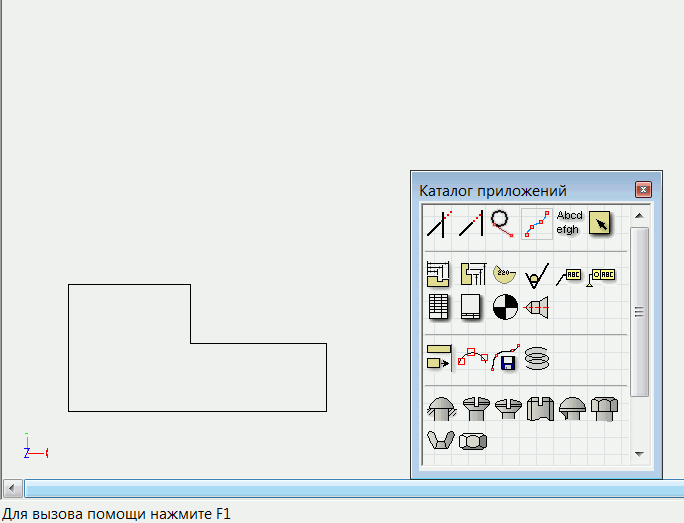This screenshot has width=684, height=523.
Task: Pick the coil spring icon
Action: [537, 358]
